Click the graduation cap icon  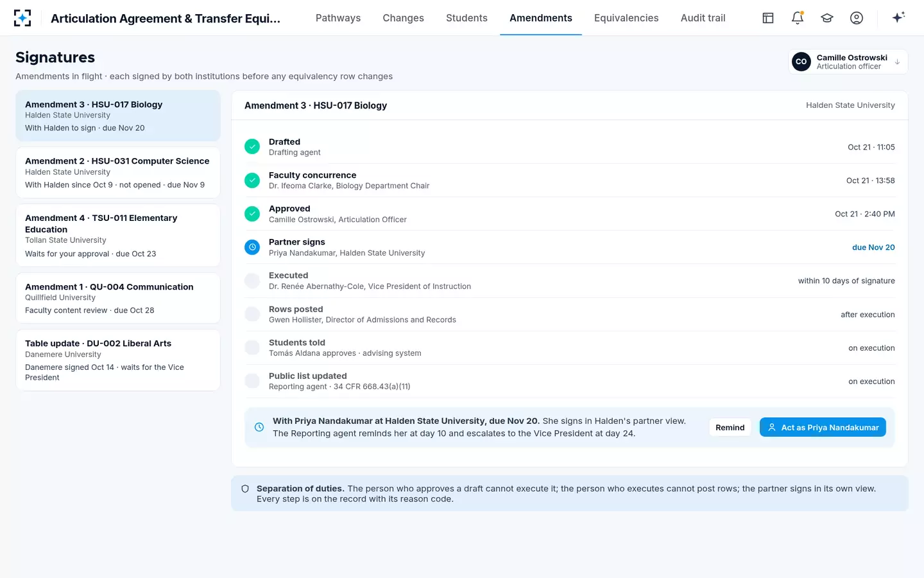coord(827,18)
